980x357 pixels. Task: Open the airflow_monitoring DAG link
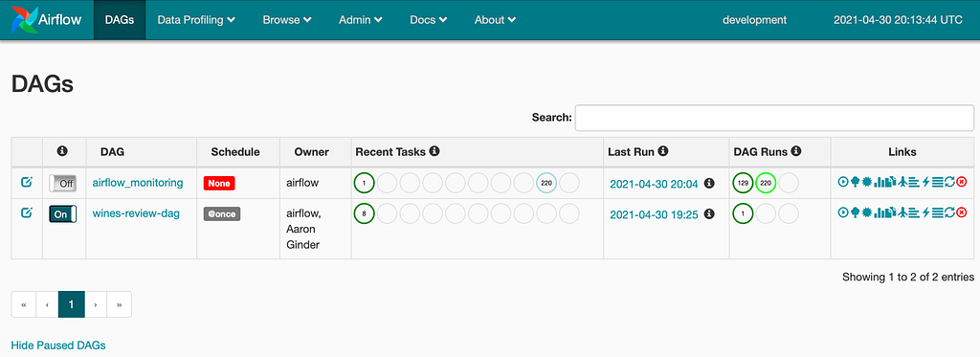pyautogui.click(x=138, y=183)
